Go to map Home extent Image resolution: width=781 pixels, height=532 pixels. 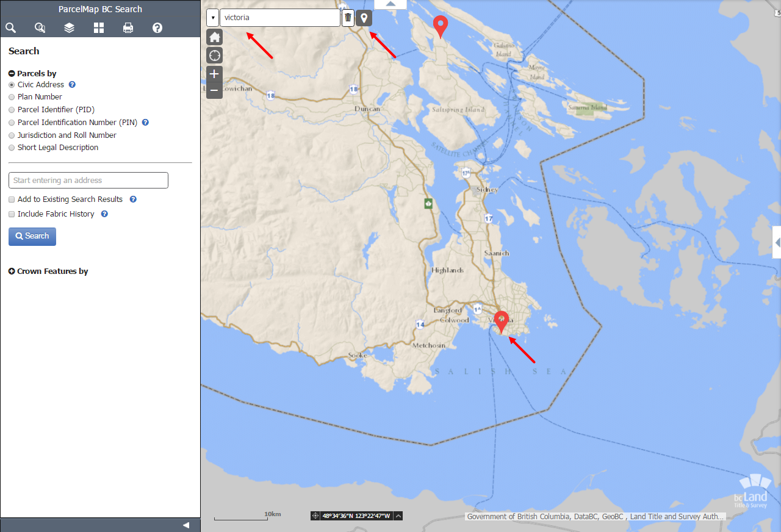point(214,37)
